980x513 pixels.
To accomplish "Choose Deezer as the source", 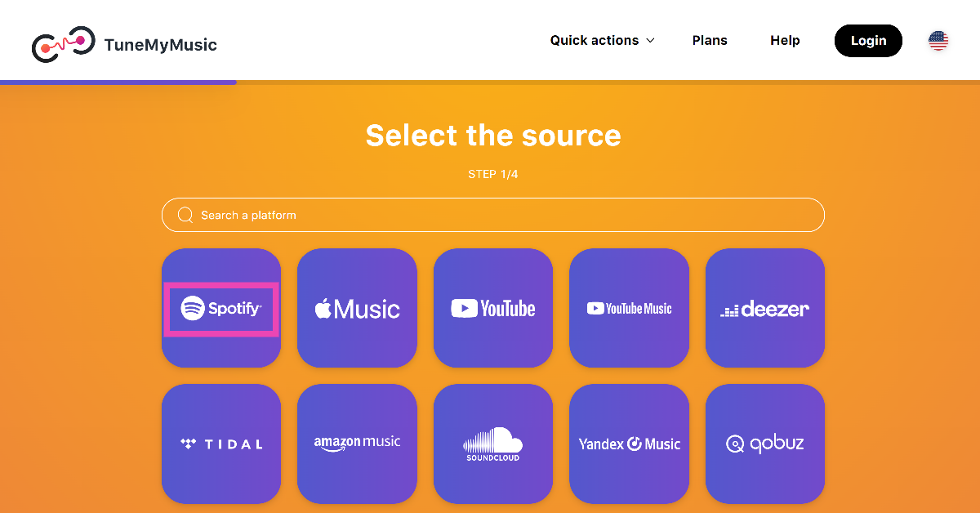I will (765, 309).
